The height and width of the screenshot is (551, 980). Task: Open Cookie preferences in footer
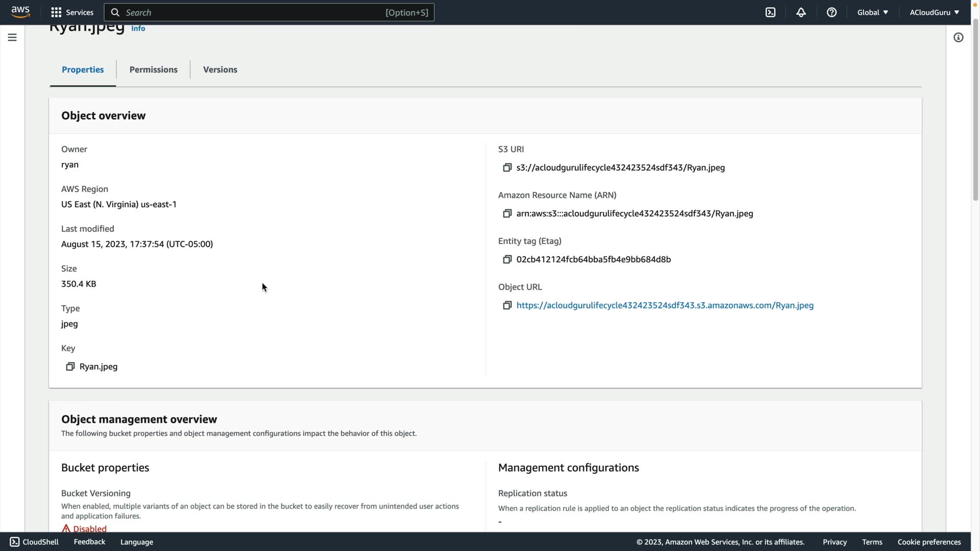point(929,542)
